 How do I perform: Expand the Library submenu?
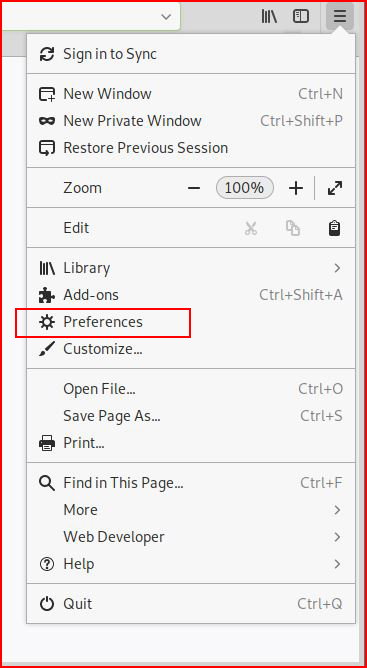point(191,268)
